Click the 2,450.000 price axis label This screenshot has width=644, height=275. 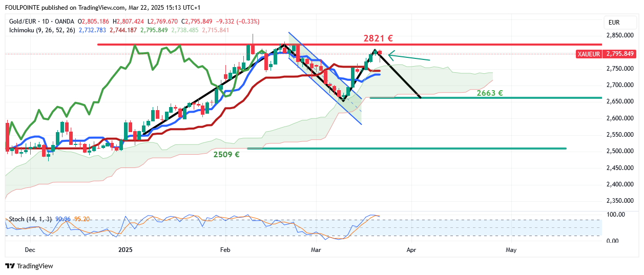tap(619, 168)
